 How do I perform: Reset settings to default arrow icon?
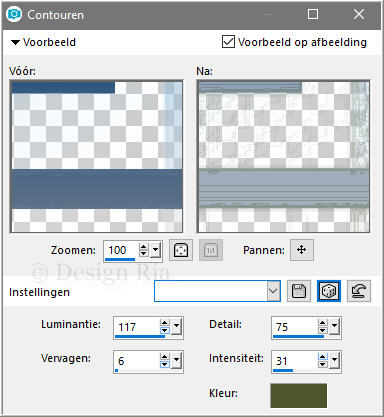point(359,291)
